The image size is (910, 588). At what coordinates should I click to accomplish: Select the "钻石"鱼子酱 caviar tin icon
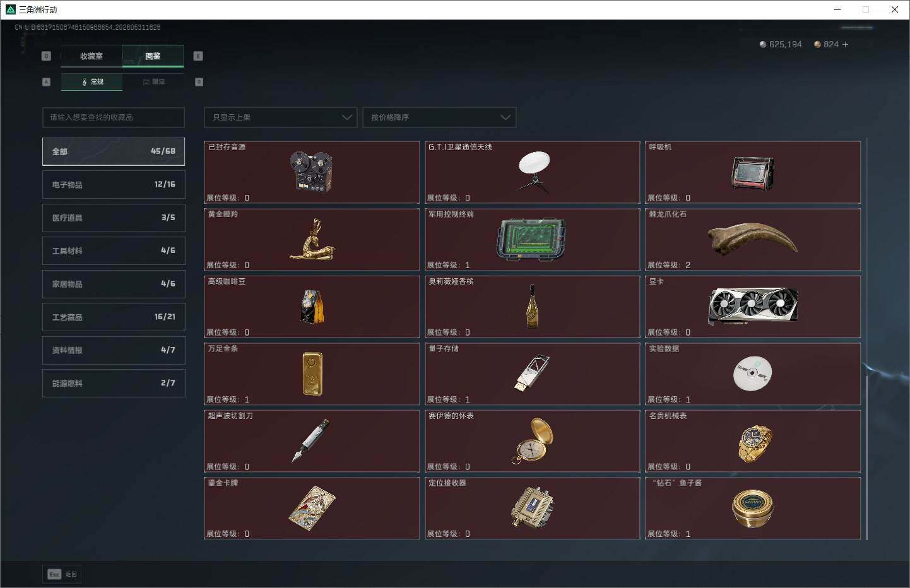(753, 509)
